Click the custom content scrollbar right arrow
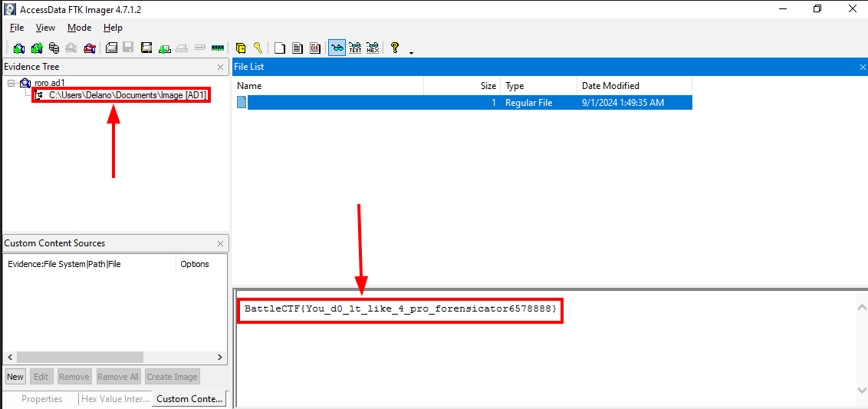This screenshot has width=868, height=409. coord(220,358)
